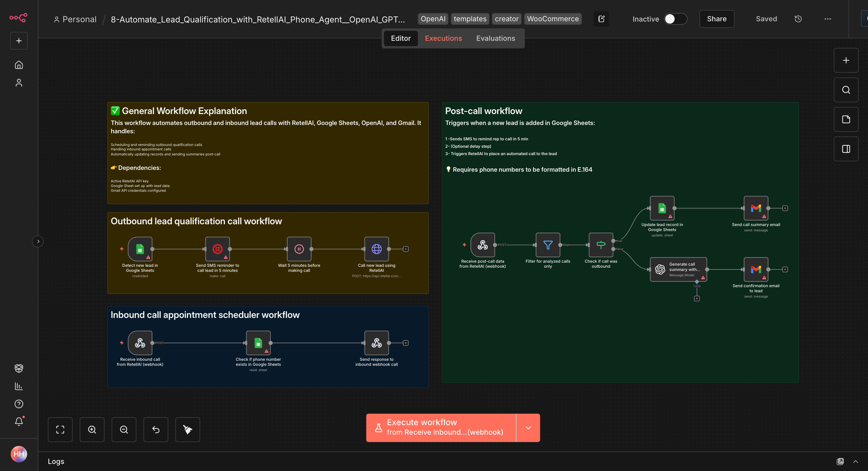Viewport: 868px width, 471px height.
Task: Click the WooCommerce tag label
Action: [x=553, y=19]
